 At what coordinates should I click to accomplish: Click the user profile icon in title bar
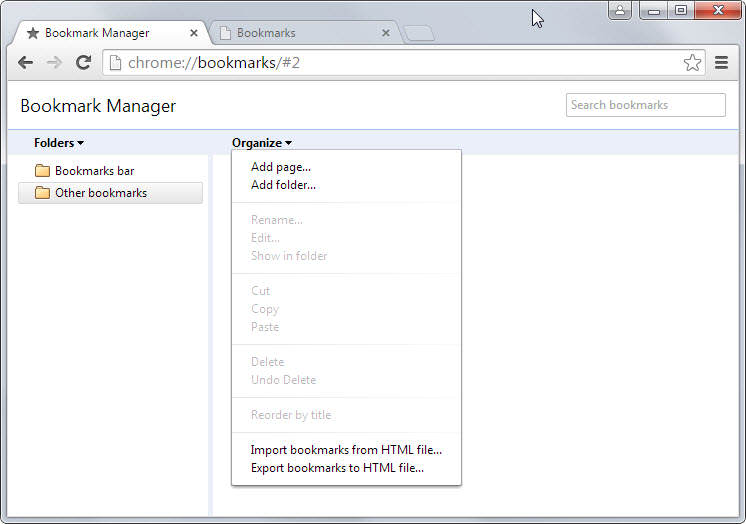click(620, 11)
